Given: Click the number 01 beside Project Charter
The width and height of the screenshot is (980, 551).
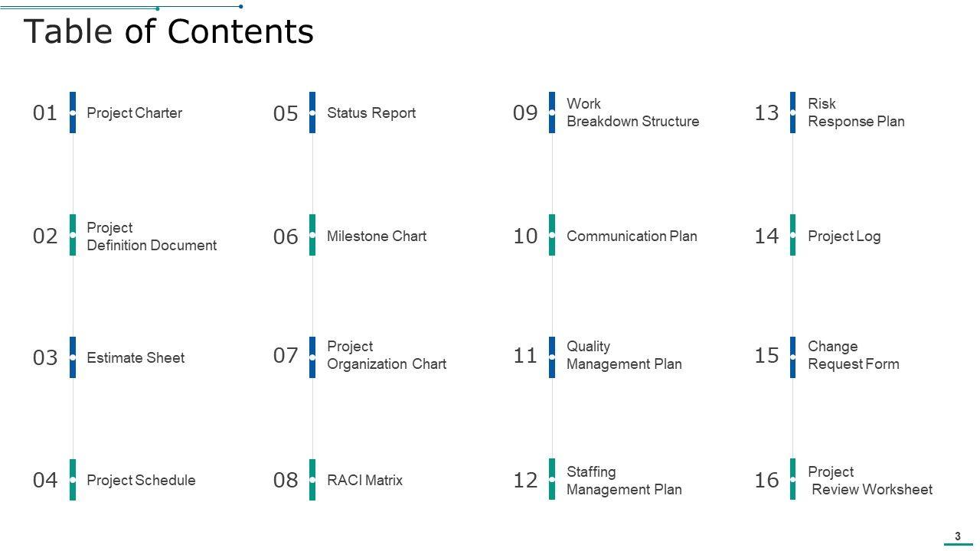Looking at the screenshot, I should tap(45, 113).
